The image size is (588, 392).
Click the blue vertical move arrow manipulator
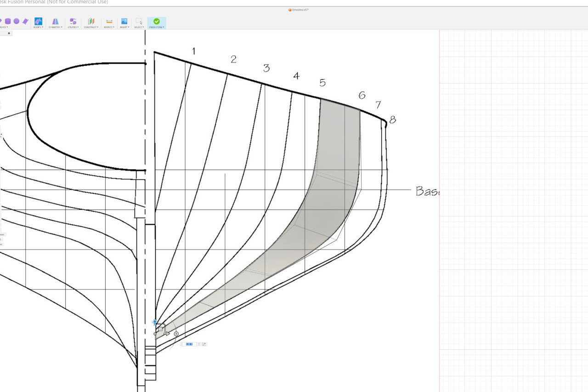(154, 322)
